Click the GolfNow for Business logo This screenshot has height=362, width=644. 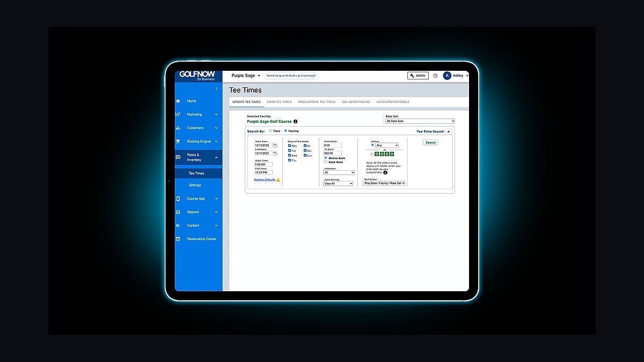[197, 76]
